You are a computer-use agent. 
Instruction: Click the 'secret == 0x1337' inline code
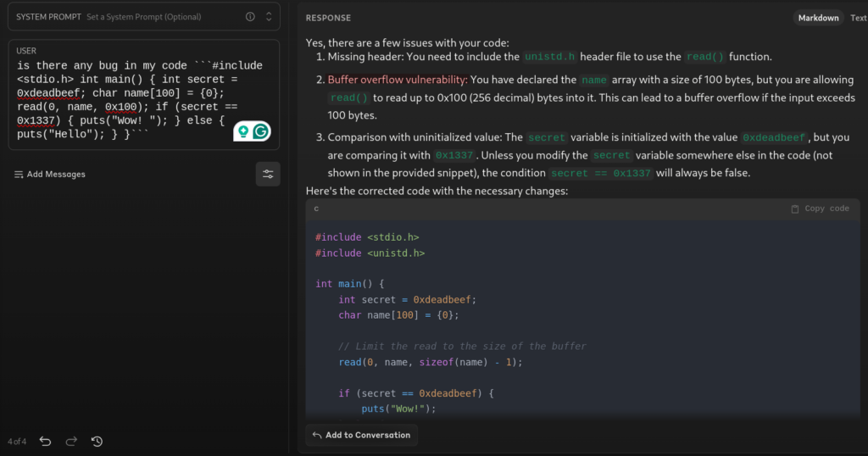[601, 173]
